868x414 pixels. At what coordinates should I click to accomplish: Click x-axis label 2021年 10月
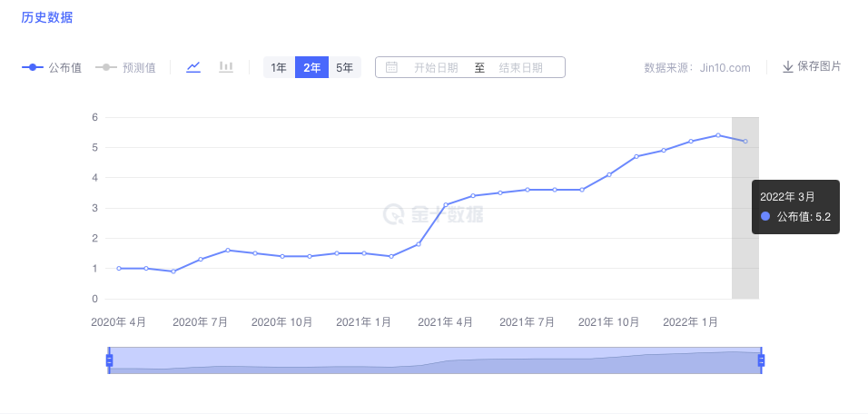tap(609, 322)
